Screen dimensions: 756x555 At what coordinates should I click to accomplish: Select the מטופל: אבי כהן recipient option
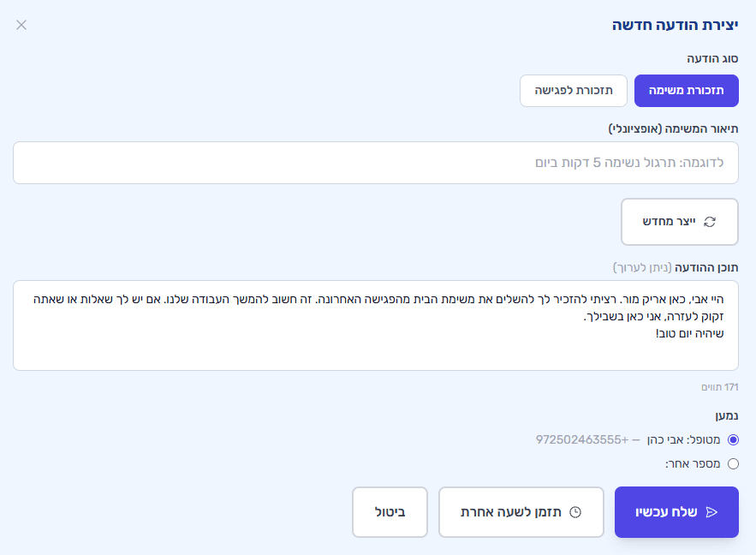point(732,439)
